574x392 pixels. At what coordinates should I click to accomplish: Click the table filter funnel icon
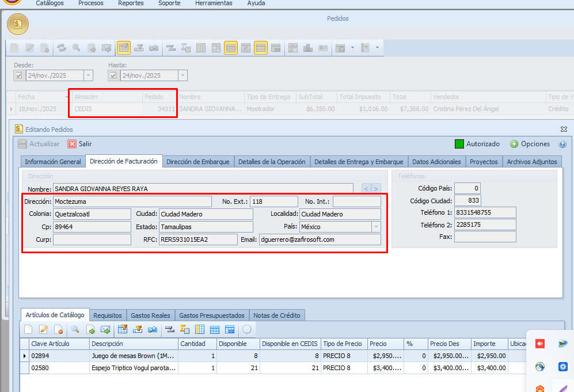122,330
